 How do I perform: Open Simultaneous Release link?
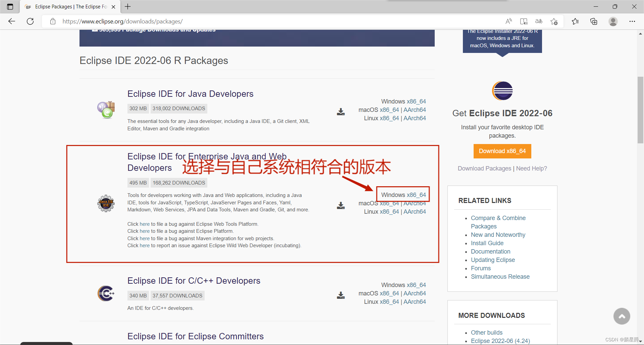(500, 277)
